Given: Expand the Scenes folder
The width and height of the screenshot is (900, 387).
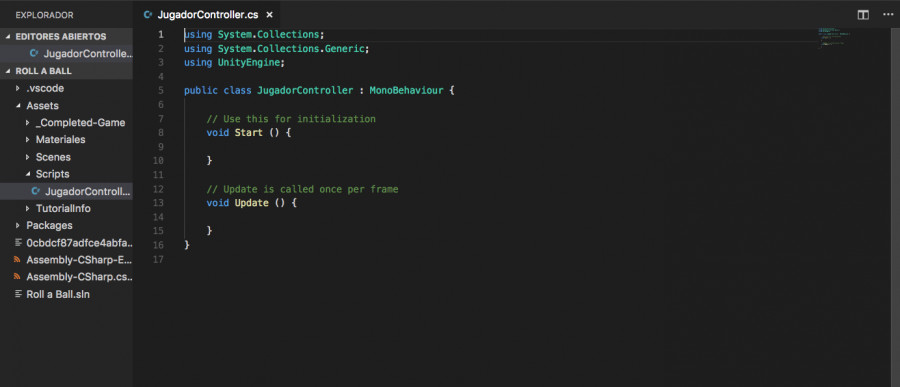Looking at the screenshot, I should [x=27, y=157].
